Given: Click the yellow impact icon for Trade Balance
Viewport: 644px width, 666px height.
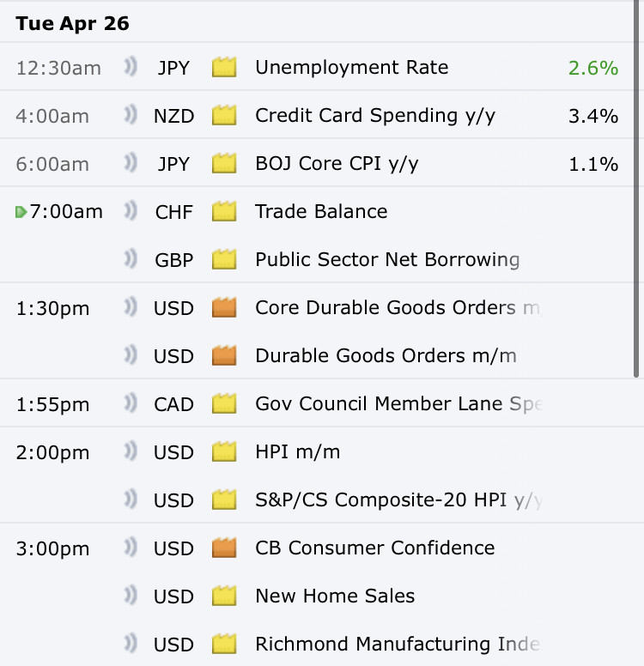Looking at the screenshot, I should (224, 211).
